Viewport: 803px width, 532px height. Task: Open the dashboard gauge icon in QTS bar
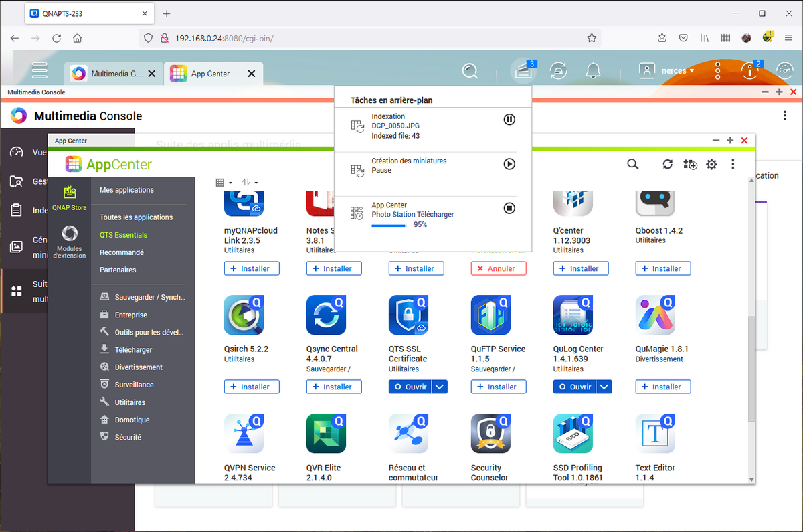pos(784,70)
